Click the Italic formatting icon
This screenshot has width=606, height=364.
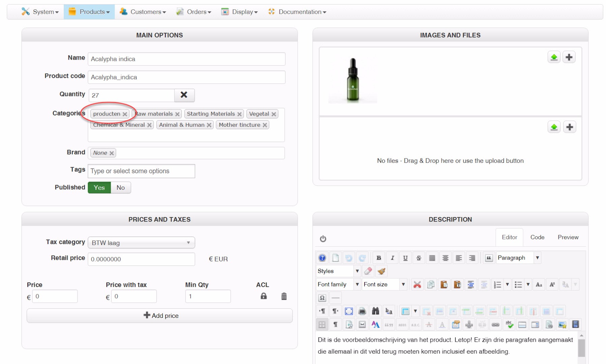pos(392,258)
